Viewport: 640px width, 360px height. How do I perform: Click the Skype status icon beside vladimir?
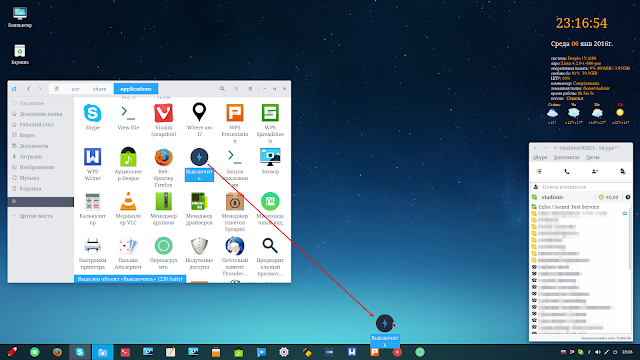[x=534, y=197]
